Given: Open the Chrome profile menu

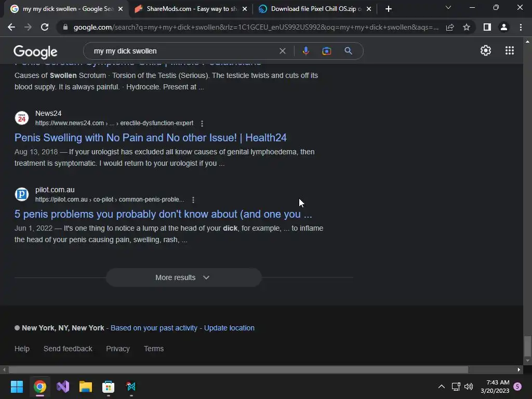Looking at the screenshot, I should (504, 27).
